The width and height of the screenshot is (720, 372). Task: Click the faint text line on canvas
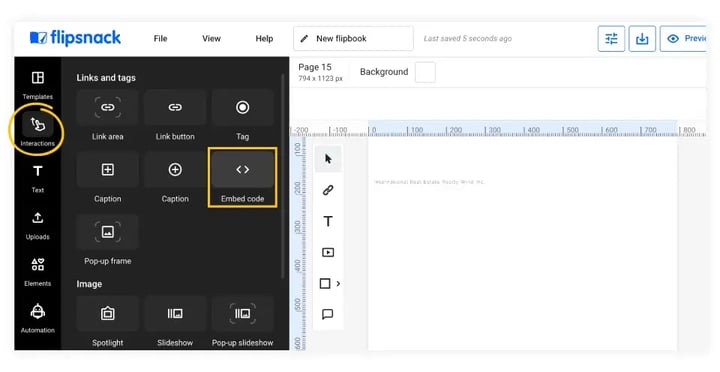click(x=429, y=182)
